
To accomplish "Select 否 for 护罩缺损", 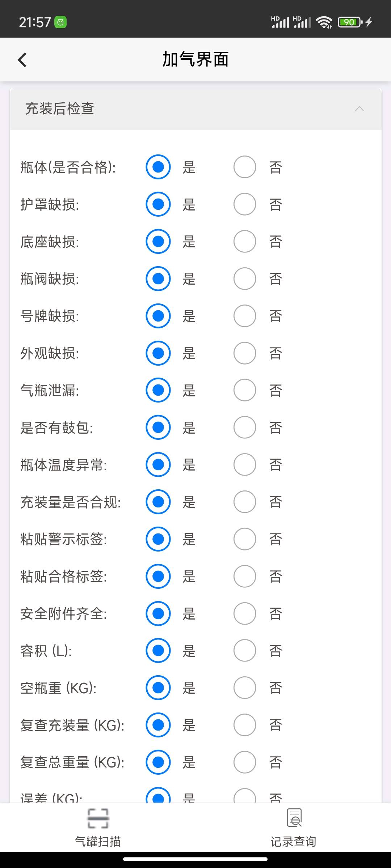I will [245, 204].
